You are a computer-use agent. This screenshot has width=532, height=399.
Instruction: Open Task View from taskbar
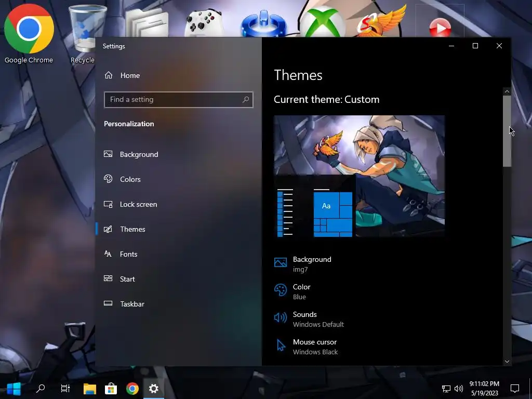point(65,389)
